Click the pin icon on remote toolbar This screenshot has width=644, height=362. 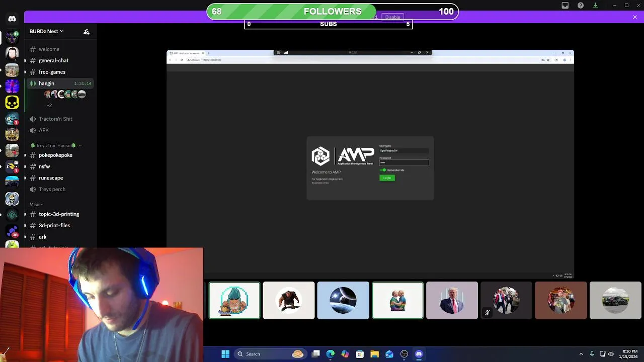coord(278,52)
